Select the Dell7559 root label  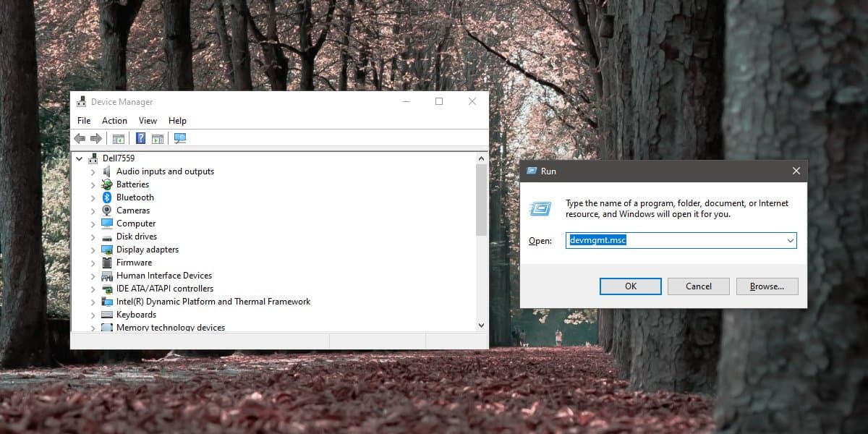point(119,158)
